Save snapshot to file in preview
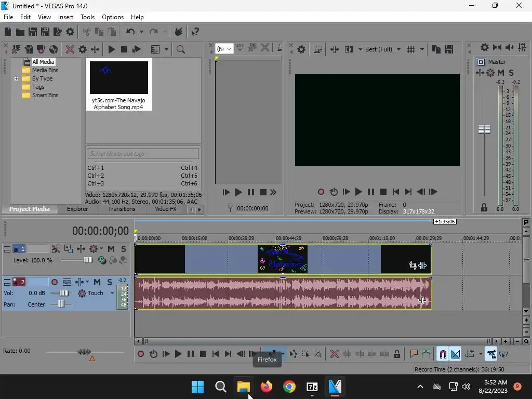Screen dimensions: 532x399 (x=449, y=49)
